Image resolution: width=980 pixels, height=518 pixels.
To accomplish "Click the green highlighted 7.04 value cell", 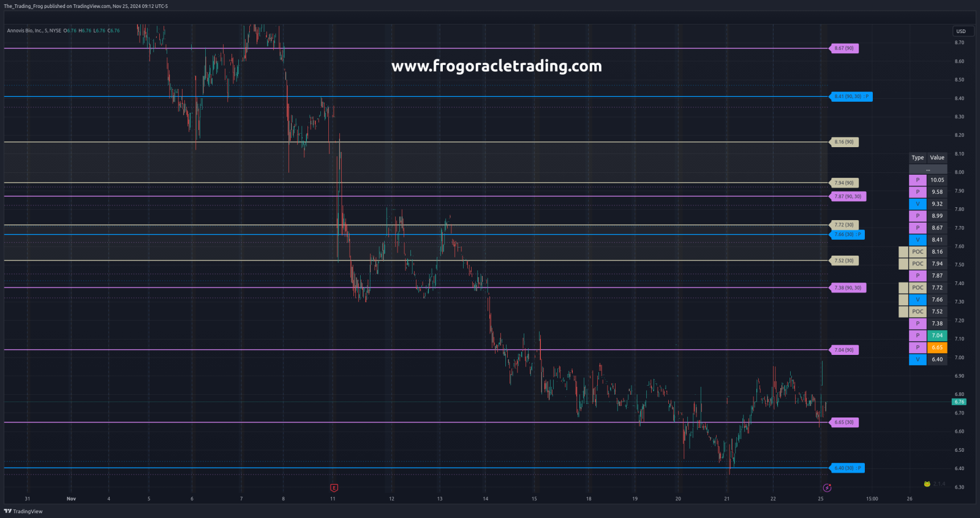I will (x=937, y=336).
